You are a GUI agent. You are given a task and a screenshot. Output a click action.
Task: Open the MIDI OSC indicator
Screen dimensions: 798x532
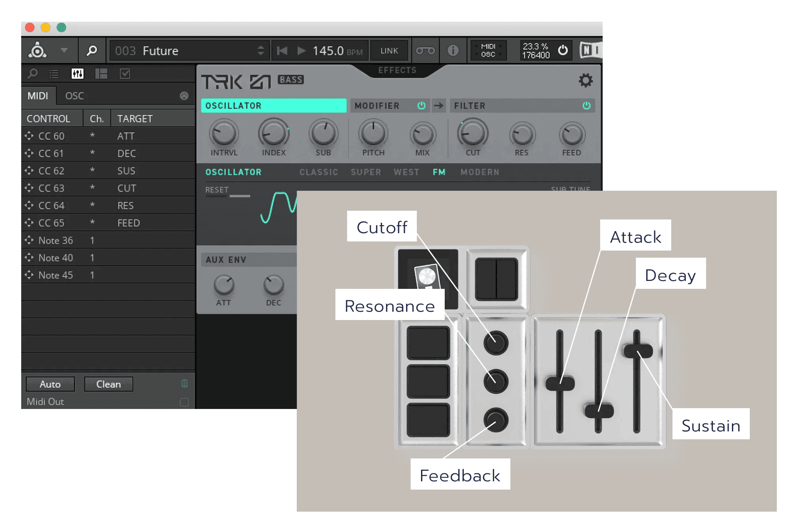pyautogui.click(x=488, y=51)
